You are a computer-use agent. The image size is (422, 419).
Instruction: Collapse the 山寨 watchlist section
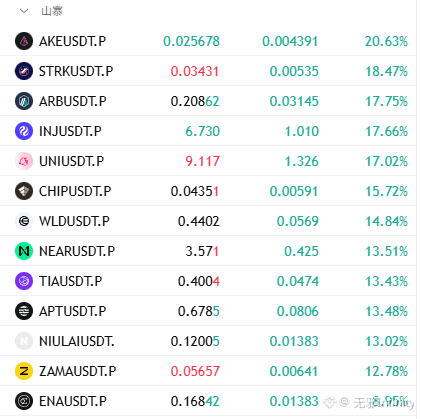(x=24, y=11)
